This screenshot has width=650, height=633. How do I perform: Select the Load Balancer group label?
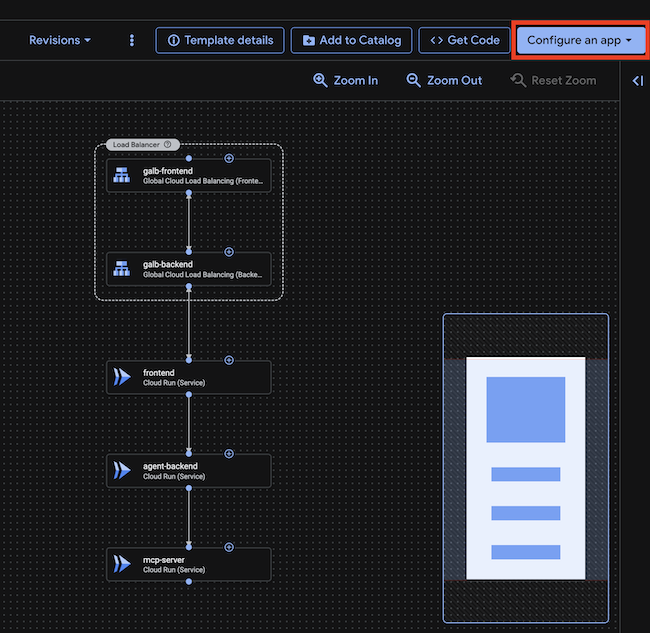(143, 144)
